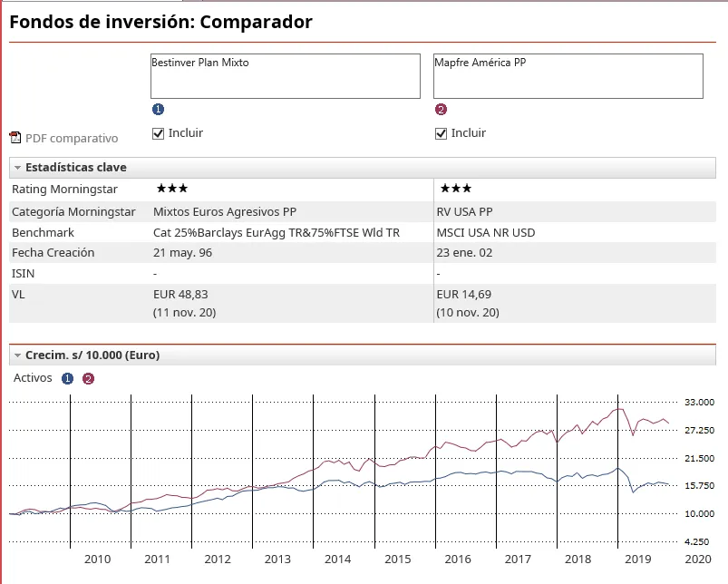Click the star rating for Mapfre América PP
The height and width of the screenshot is (584, 728).
click(455, 189)
